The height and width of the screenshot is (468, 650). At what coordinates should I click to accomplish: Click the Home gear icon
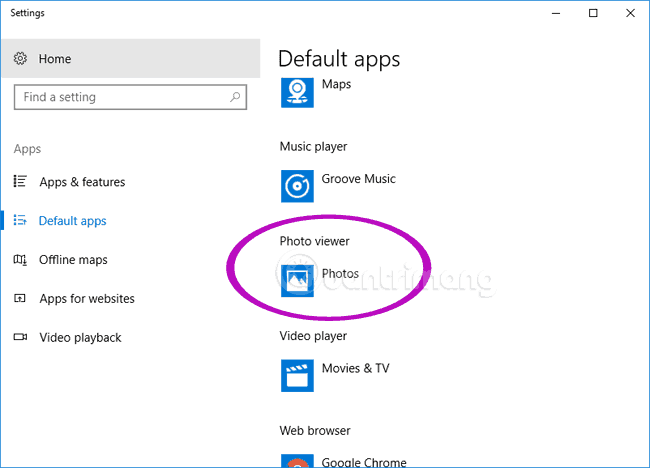20,58
